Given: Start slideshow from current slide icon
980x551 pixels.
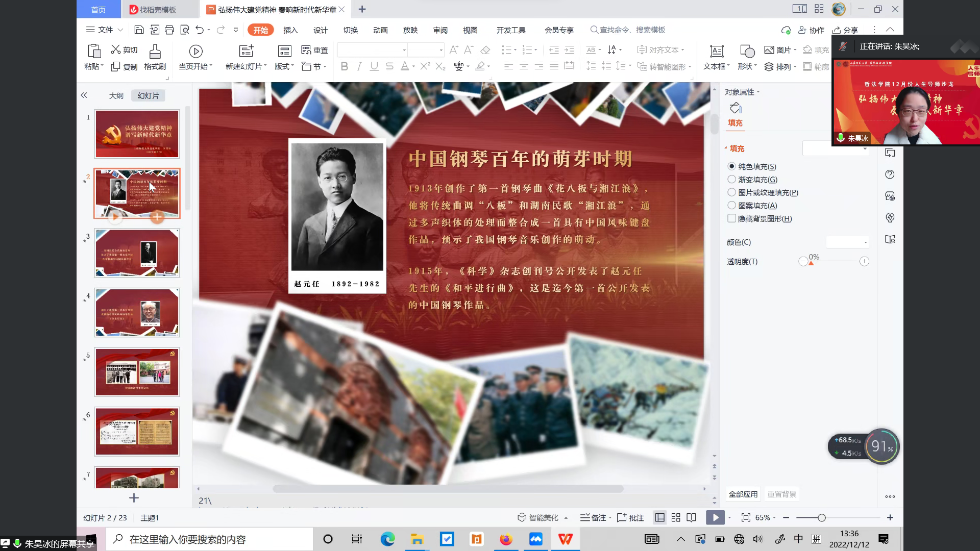Looking at the screenshot, I should [195, 51].
